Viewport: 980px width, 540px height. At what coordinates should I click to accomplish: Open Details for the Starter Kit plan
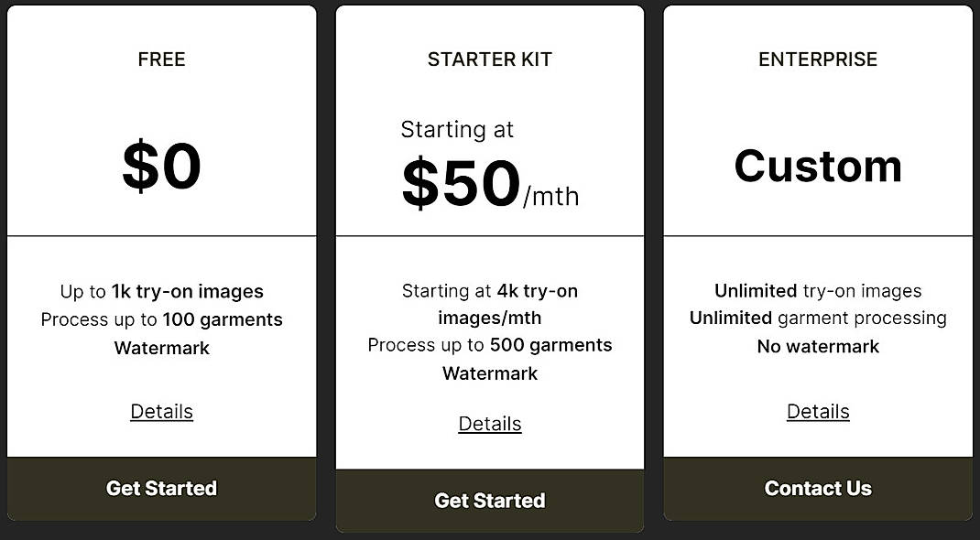point(489,424)
